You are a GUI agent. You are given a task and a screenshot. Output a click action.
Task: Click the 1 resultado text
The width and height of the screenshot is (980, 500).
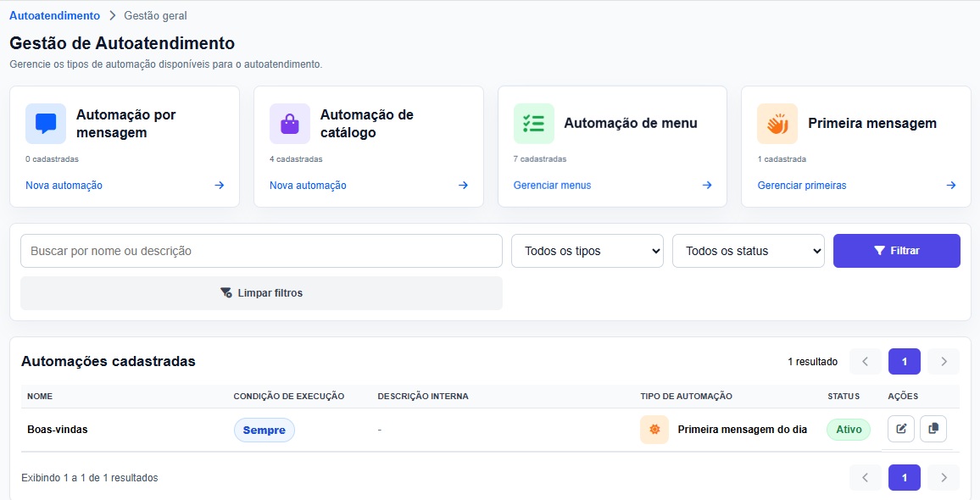pyautogui.click(x=812, y=361)
